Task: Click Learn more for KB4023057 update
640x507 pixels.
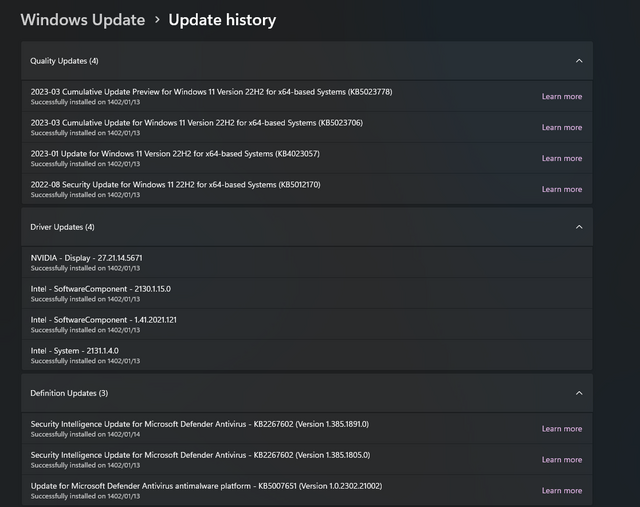Action: [x=561, y=158]
